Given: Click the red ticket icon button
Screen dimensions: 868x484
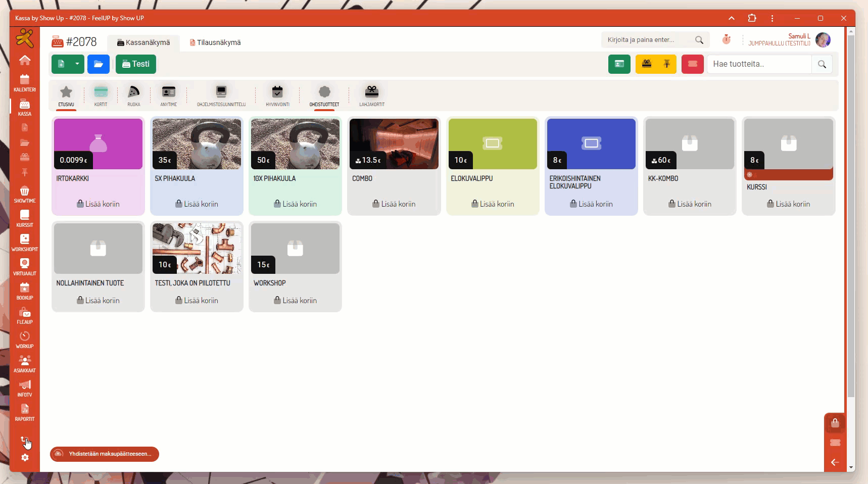Looking at the screenshot, I should coord(692,64).
